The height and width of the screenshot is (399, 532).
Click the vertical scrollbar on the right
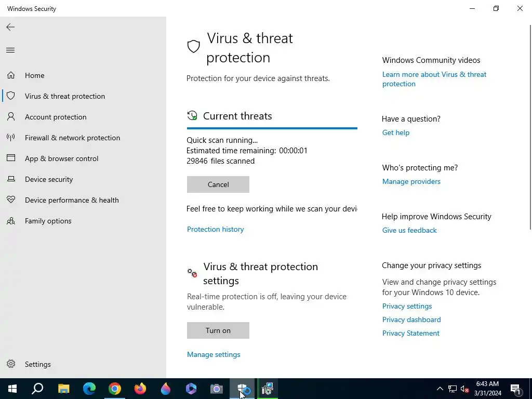530,127
